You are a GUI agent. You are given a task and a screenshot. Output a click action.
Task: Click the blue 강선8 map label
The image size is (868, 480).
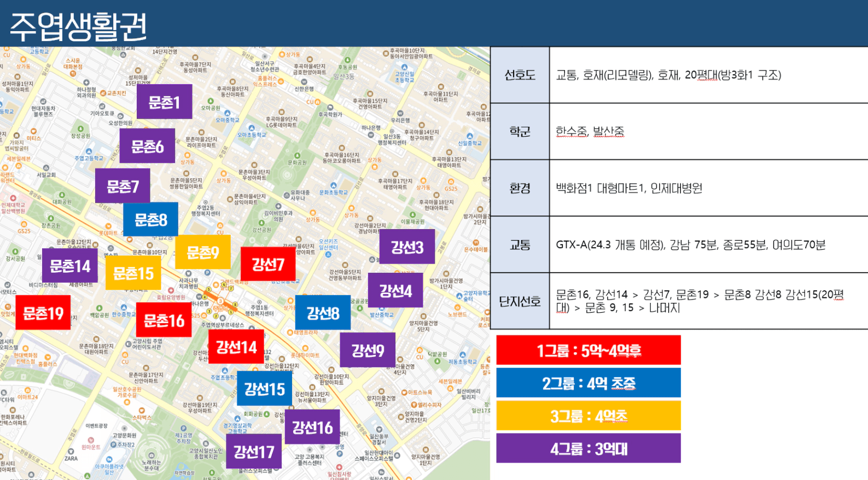323,313
